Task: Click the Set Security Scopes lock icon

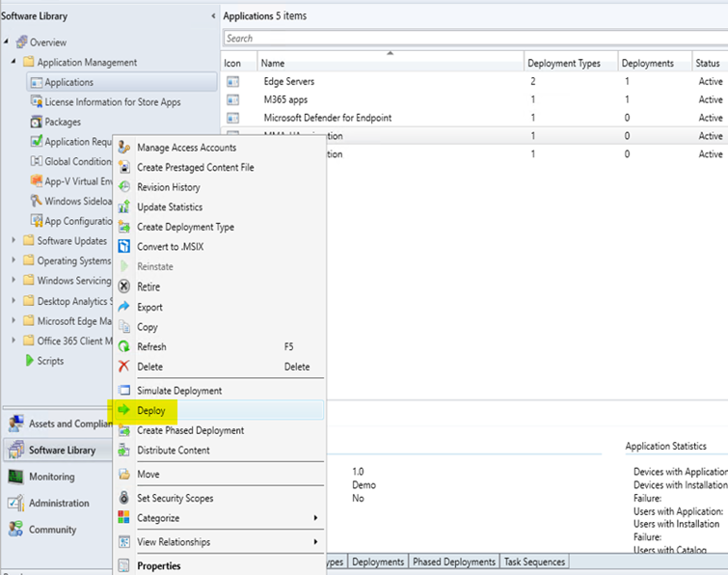Action: point(123,498)
